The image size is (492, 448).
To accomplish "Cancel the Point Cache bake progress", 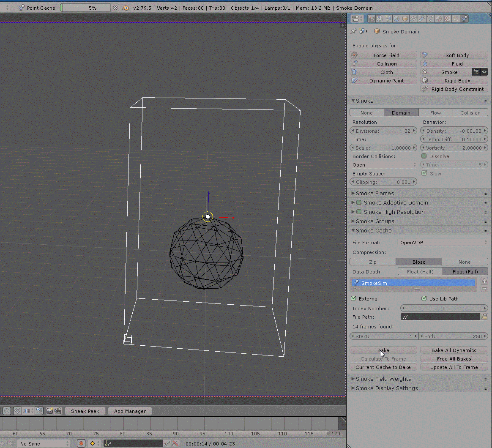I will [115, 8].
